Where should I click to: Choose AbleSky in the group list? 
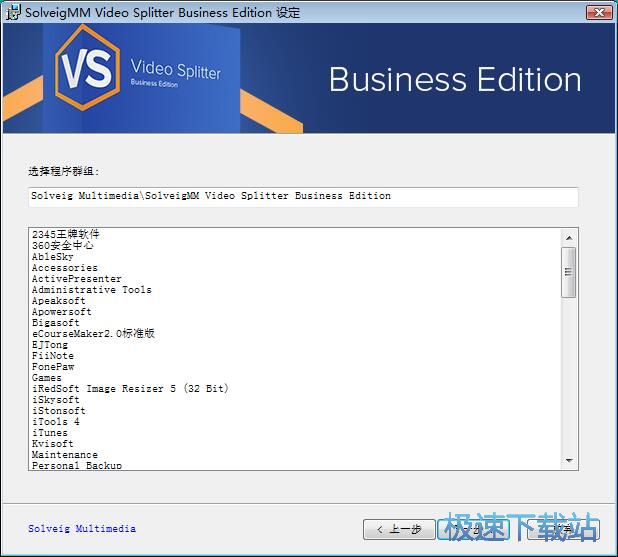click(52, 257)
